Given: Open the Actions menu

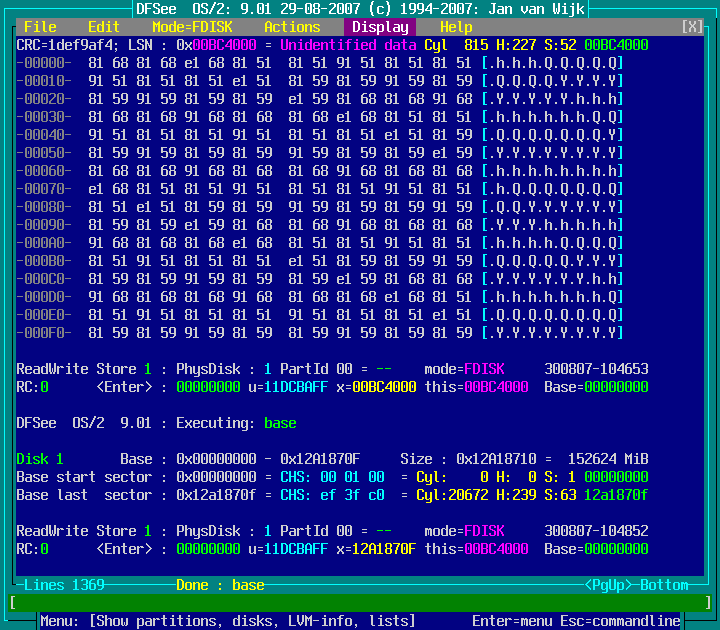Looking at the screenshot, I should click(292, 27).
